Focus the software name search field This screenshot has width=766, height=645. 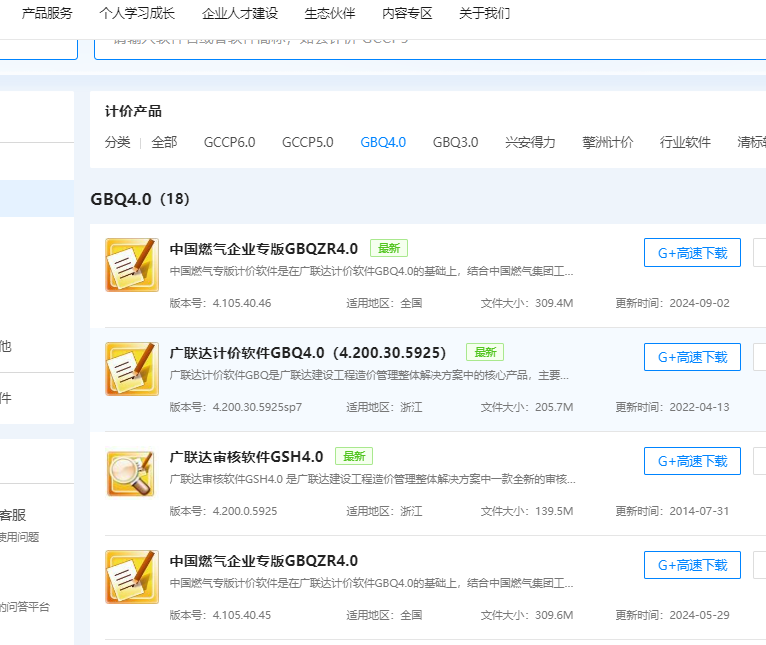(x=430, y=49)
